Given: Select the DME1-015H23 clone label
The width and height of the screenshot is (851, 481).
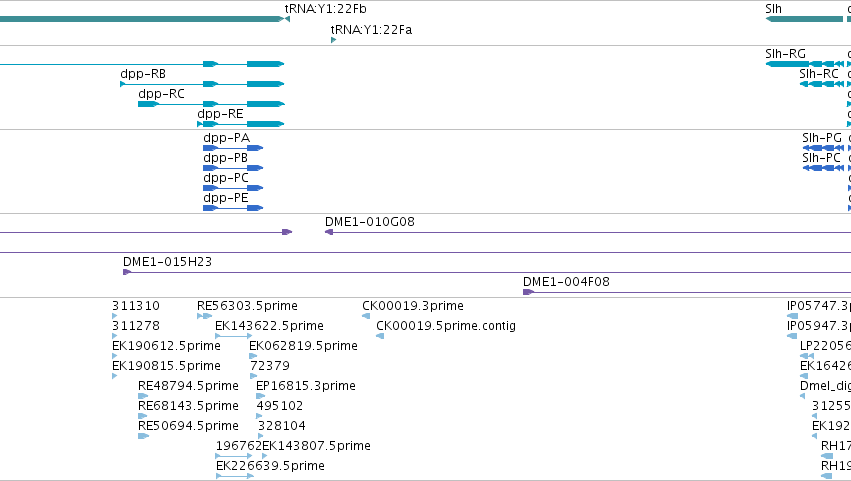Looking at the screenshot, I should (167, 262).
